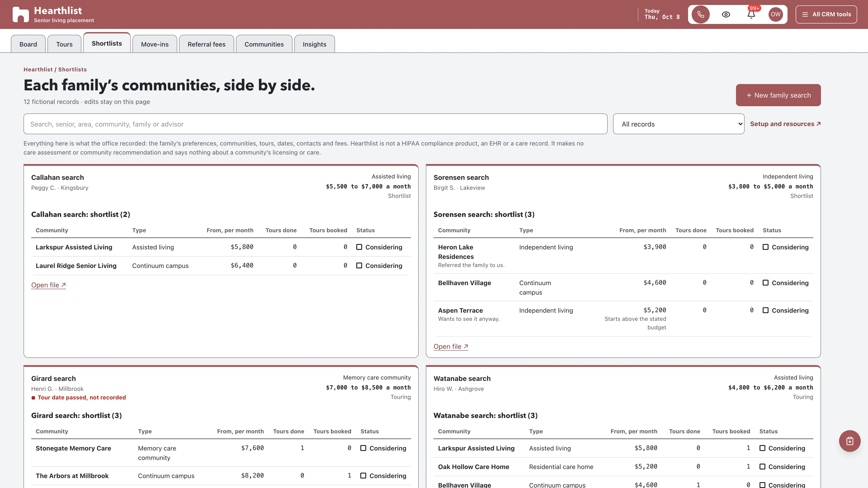868x488 pixels.
Task: Check Considering for Stonegate Memory Care
Action: (363, 448)
